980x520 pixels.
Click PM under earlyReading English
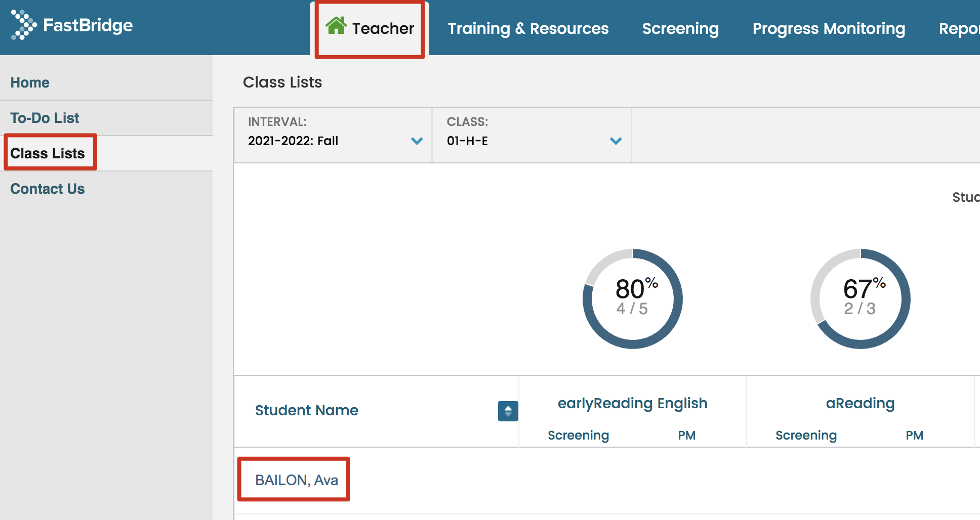tap(687, 435)
